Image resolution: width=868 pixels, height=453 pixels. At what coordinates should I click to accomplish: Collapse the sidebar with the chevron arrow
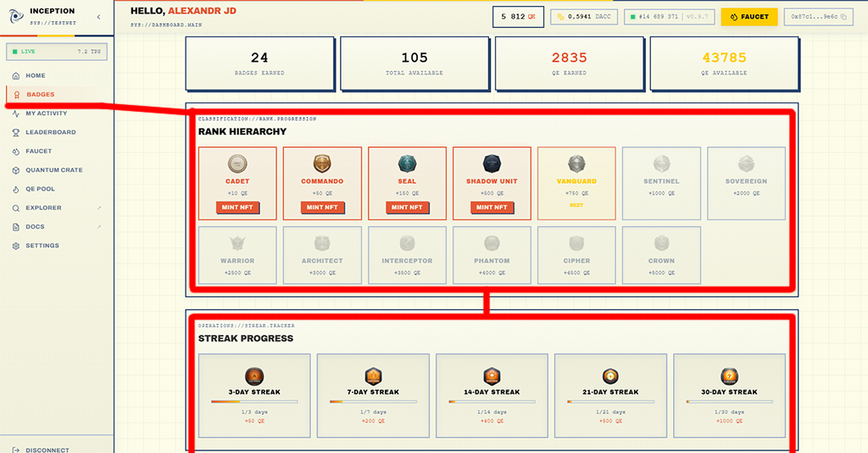[99, 17]
